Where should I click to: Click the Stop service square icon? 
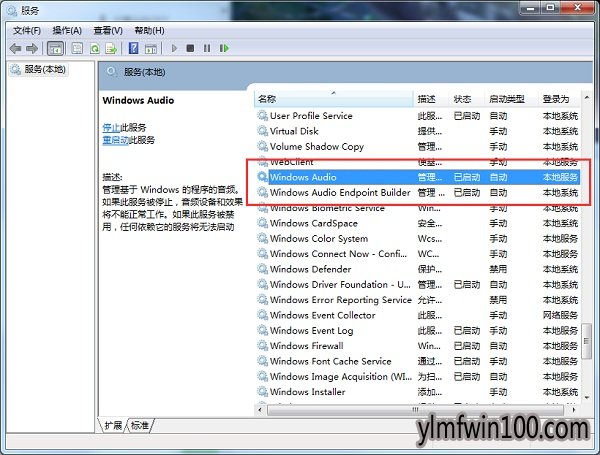(x=190, y=48)
